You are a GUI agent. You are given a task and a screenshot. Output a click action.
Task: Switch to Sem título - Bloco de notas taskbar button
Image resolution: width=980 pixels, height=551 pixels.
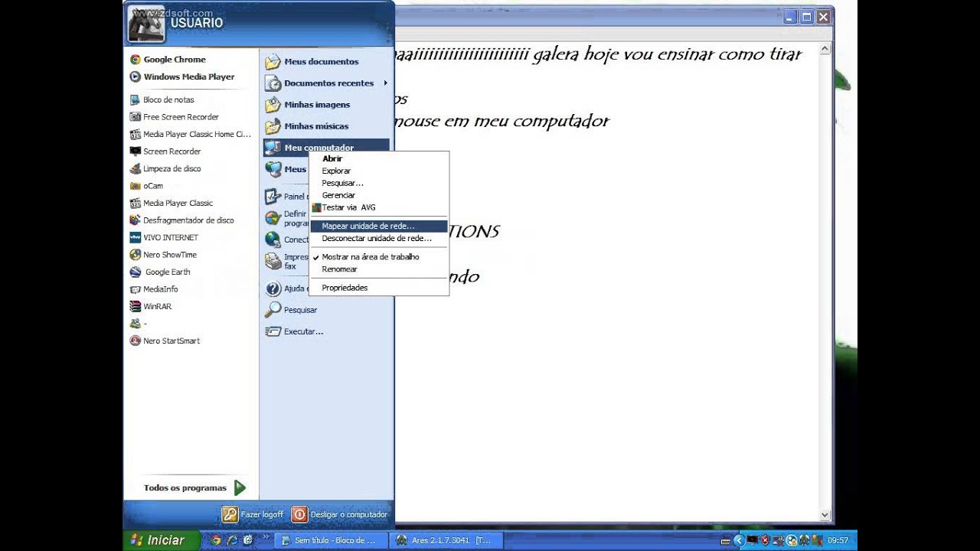(x=331, y=540)
